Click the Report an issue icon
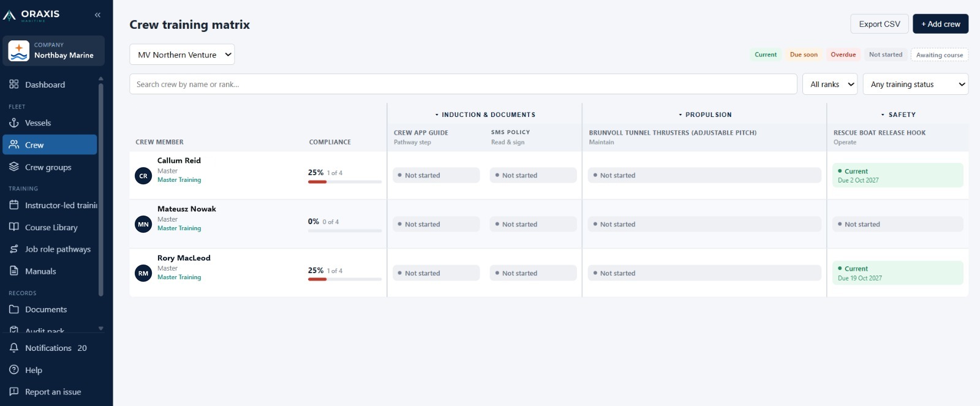Image resolution: width=980 pixels, height=406 pixels. [x=14, y=392]
